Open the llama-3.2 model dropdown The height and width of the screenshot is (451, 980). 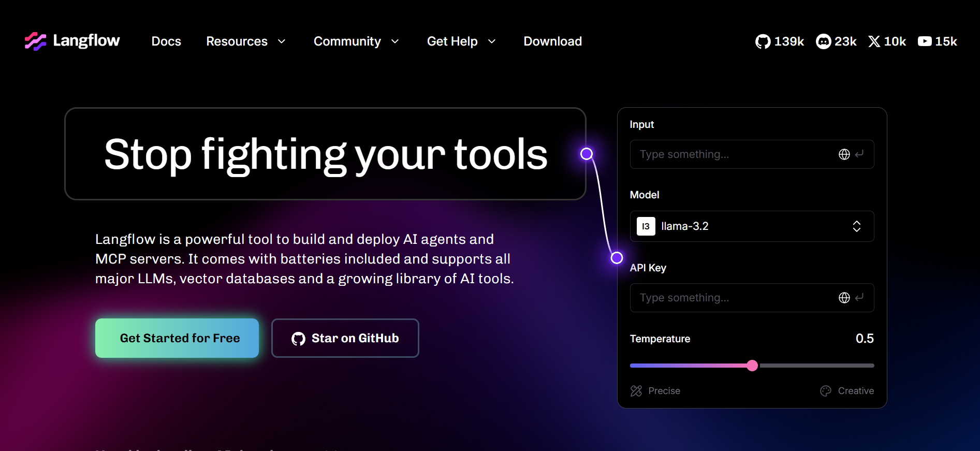click(752, 226)
